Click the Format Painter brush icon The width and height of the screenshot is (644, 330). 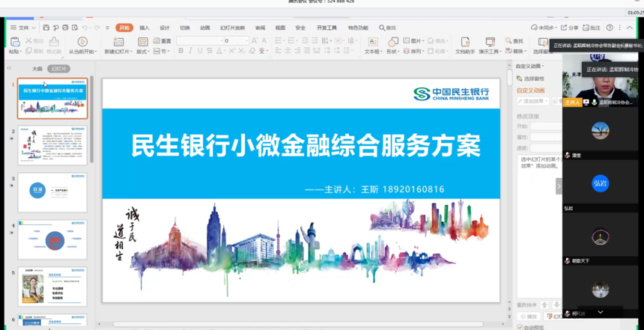54,41
